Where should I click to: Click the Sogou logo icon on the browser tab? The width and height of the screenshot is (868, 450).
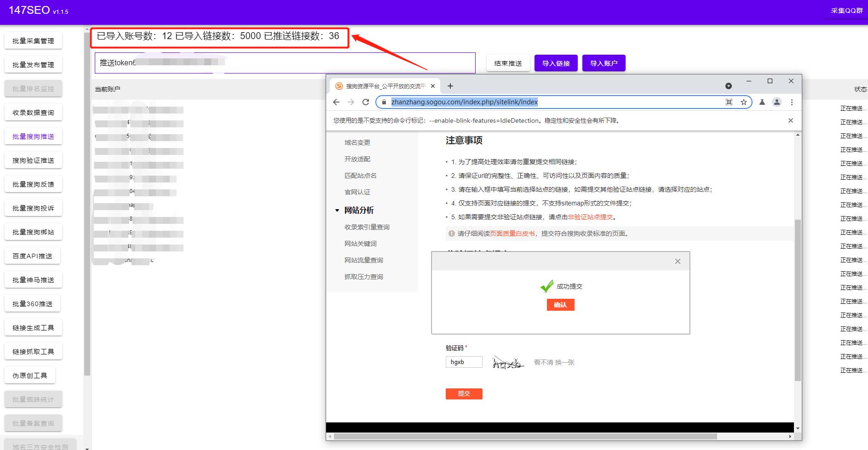[x=338, y=85]
